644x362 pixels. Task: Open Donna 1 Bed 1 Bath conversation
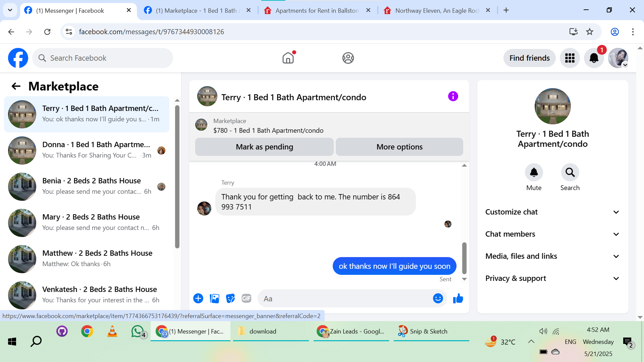[x=87, y=150]
